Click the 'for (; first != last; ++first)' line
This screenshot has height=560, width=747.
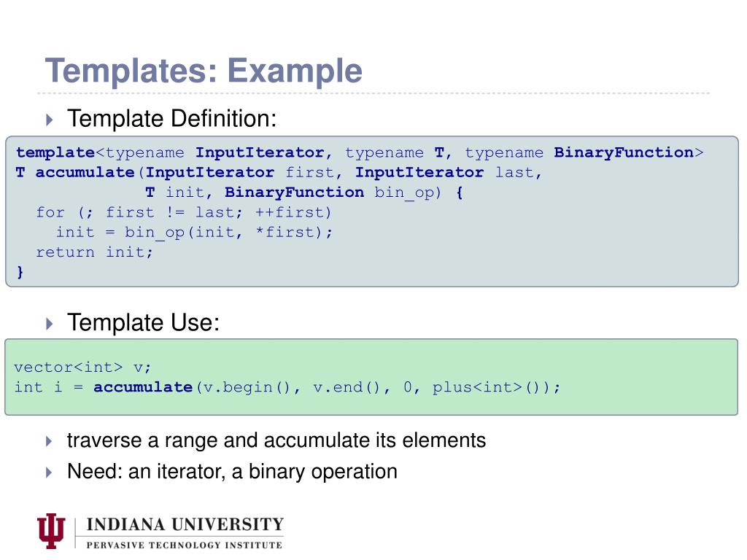coord(183,212)
